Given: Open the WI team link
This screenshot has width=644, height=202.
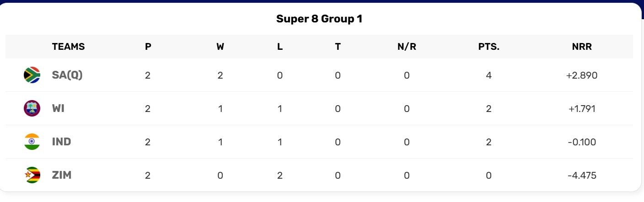Looking at the screenshot, I should coord(58,108).
